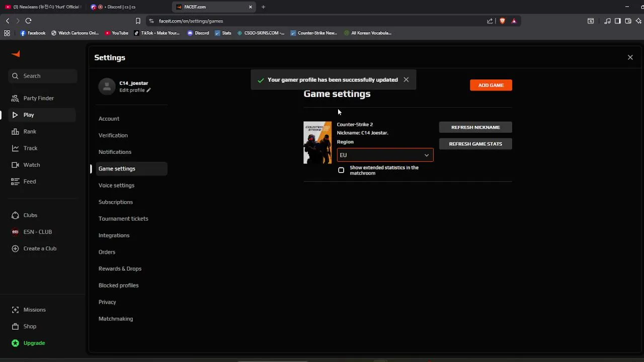This screenshot has height=362, width=644.
Task: Open Party Finder from sidebar
Action: tap(38, 98)
